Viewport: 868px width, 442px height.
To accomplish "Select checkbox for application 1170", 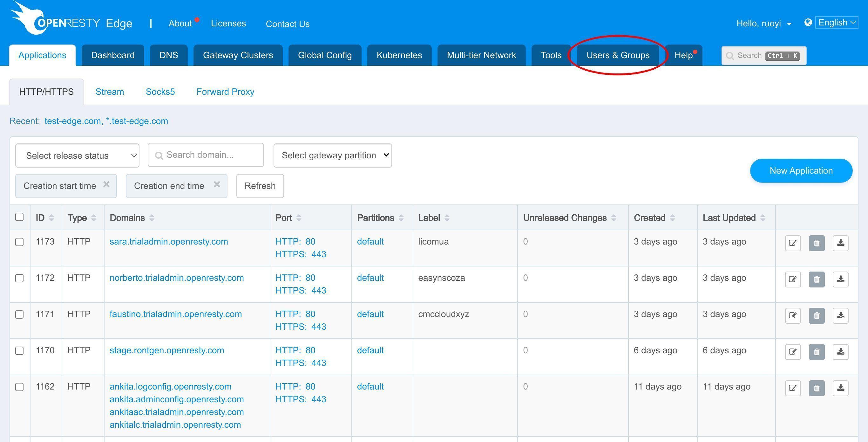I will [x=20, y=351].
